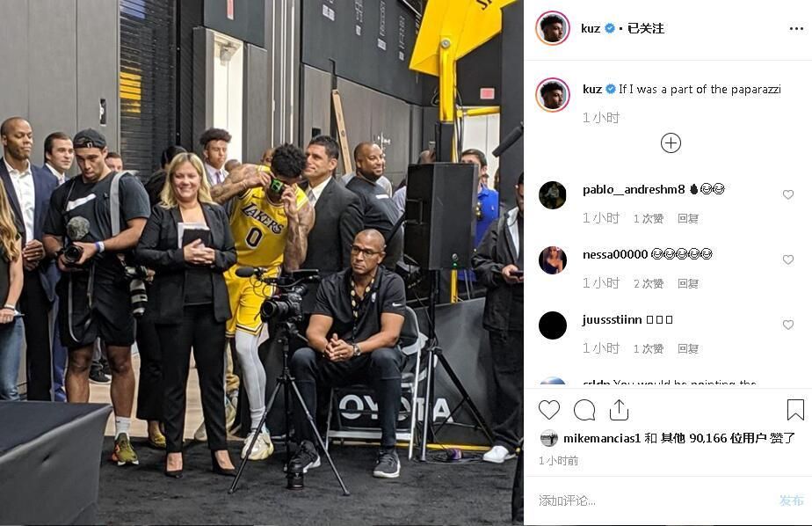Reply to pablo__andreshm8 with 回复
Image resolution: width=812 pixels, height=526 pixels.
(688, 219)
